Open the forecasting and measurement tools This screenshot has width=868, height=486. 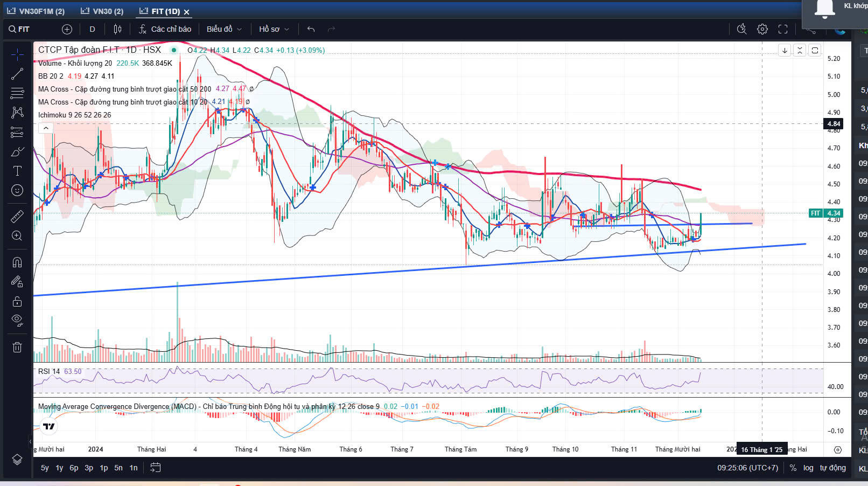tap(17, 132)
